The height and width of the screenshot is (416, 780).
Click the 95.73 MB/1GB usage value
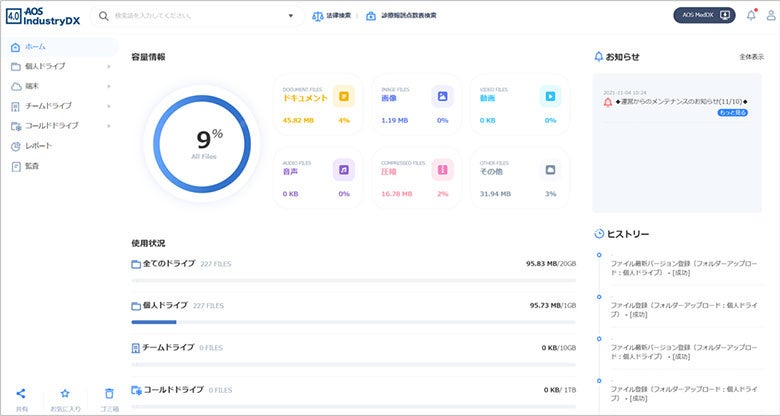tap(553, 306)
